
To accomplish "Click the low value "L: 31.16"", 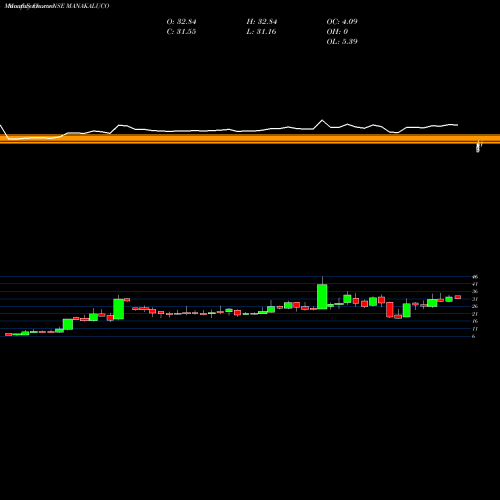I will coord(261,32).
